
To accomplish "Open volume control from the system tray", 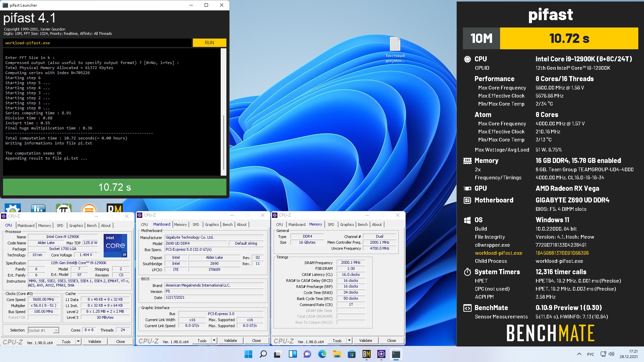I will pos(611,354).
